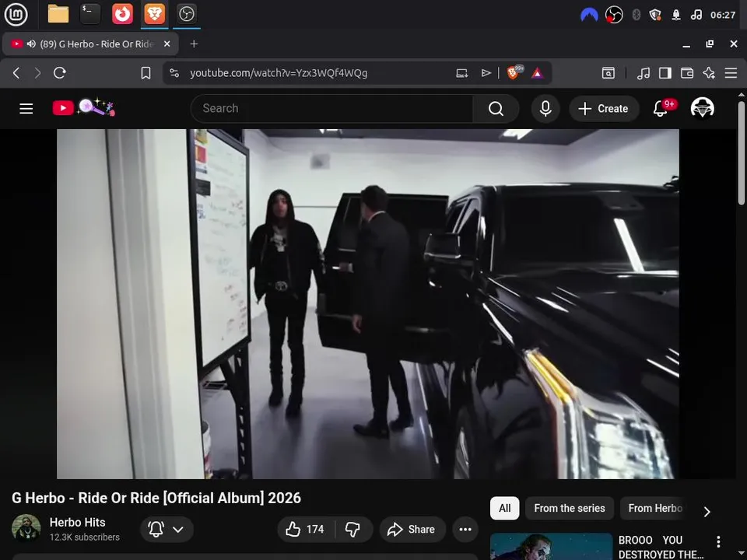Switch to Brave browser taskbar icon
Viewport: 747px width, 560px height.
tap(154, 14)
